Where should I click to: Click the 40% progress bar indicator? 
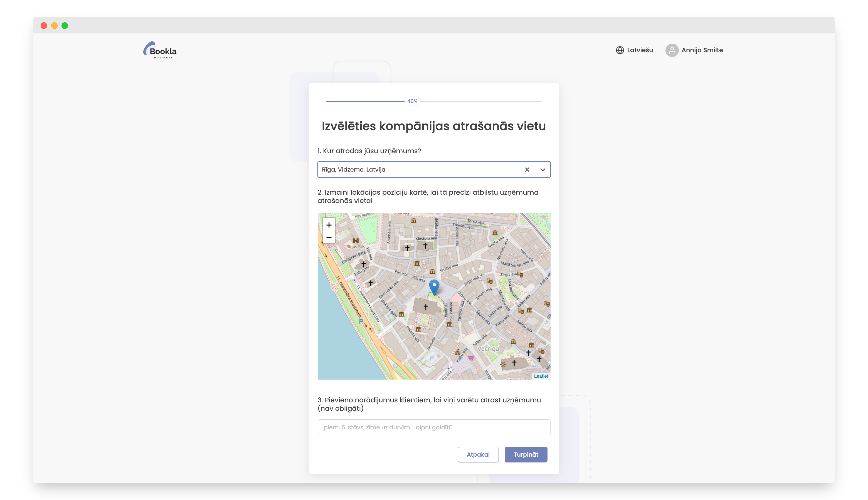[x=412, y=101]
